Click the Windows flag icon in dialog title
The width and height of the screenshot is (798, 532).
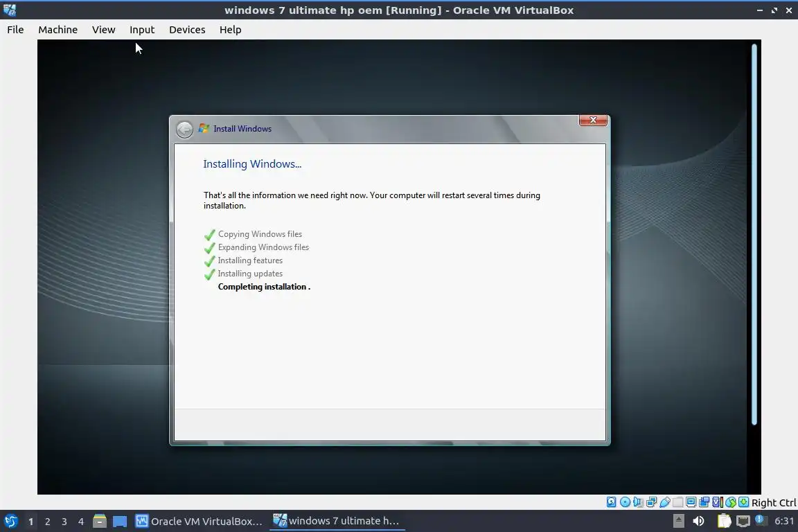204,128
